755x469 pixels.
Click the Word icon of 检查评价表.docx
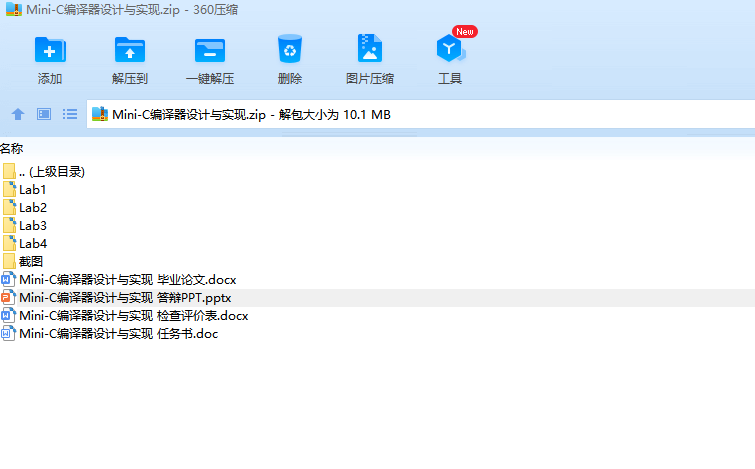click(8, 315)
